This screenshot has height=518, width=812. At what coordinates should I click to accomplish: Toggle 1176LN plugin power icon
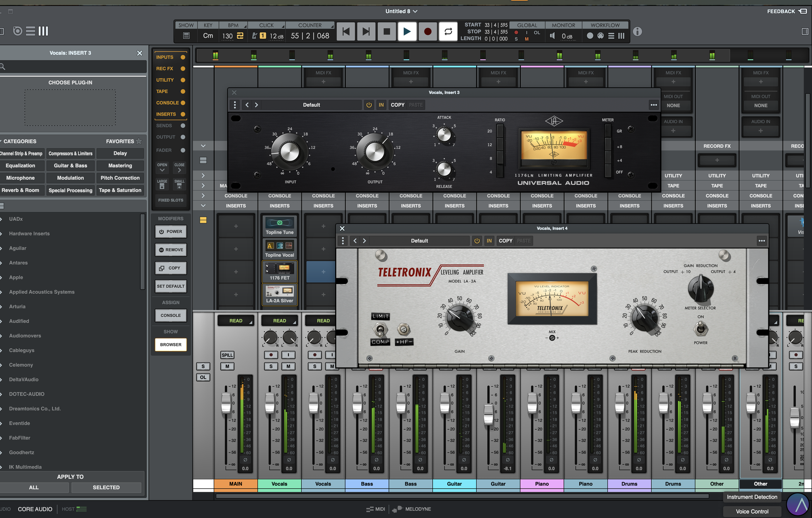pos(369,105)
